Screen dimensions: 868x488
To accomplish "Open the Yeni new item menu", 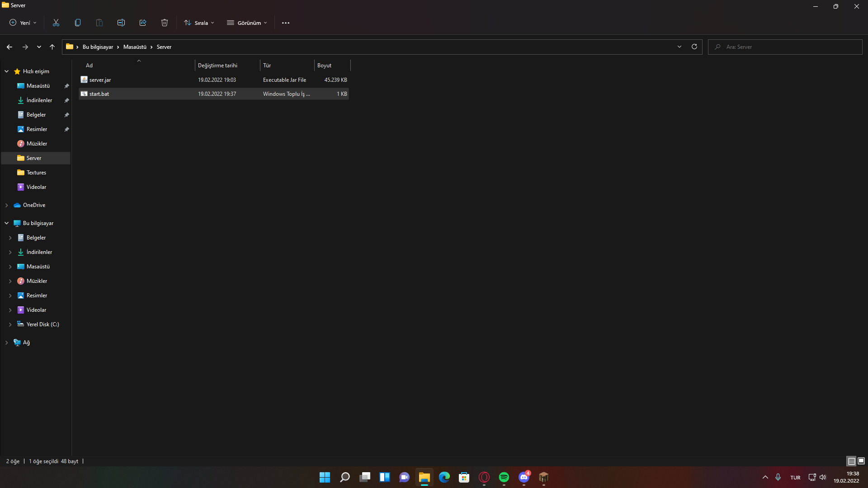I will pos(23,23).
